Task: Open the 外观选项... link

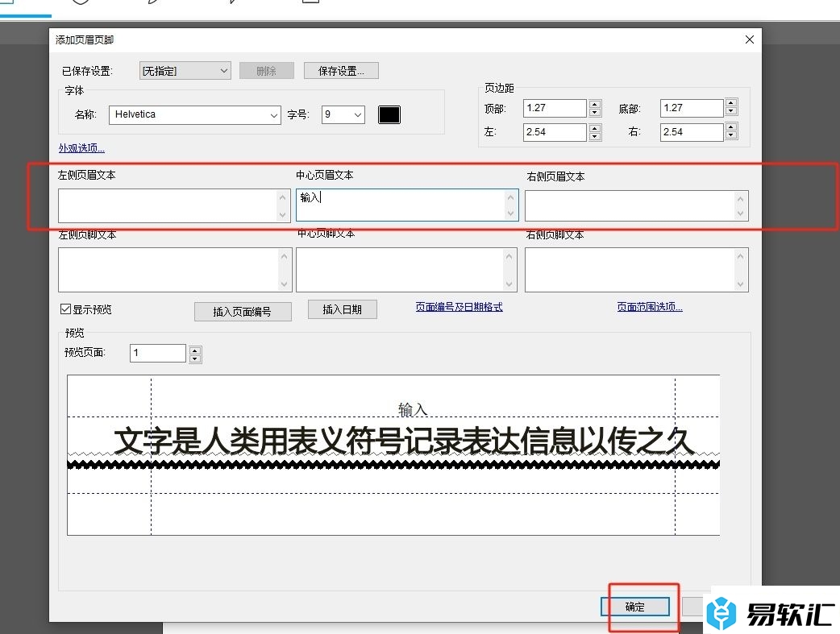Action: [81, 147]
